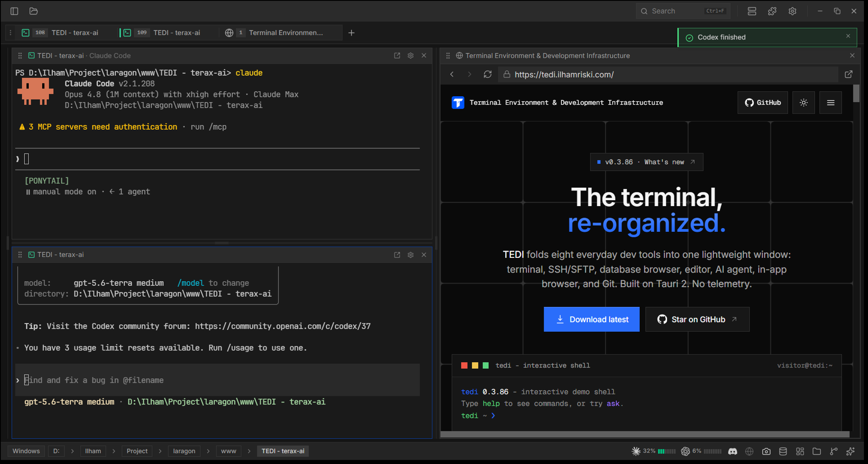Viewport: 868px width, 464px height.
Task: Open settings gear of the Claude Code pane
Action: 410,55
